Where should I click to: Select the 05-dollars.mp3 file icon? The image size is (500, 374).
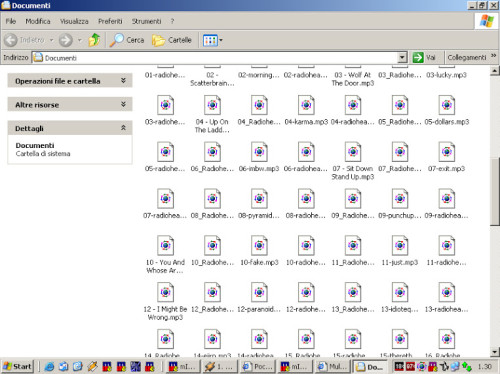(447, 105)
